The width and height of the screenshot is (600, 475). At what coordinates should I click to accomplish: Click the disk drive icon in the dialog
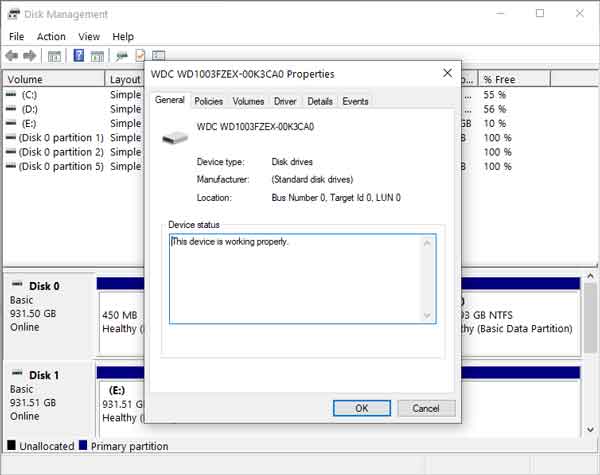coord(175,137)
